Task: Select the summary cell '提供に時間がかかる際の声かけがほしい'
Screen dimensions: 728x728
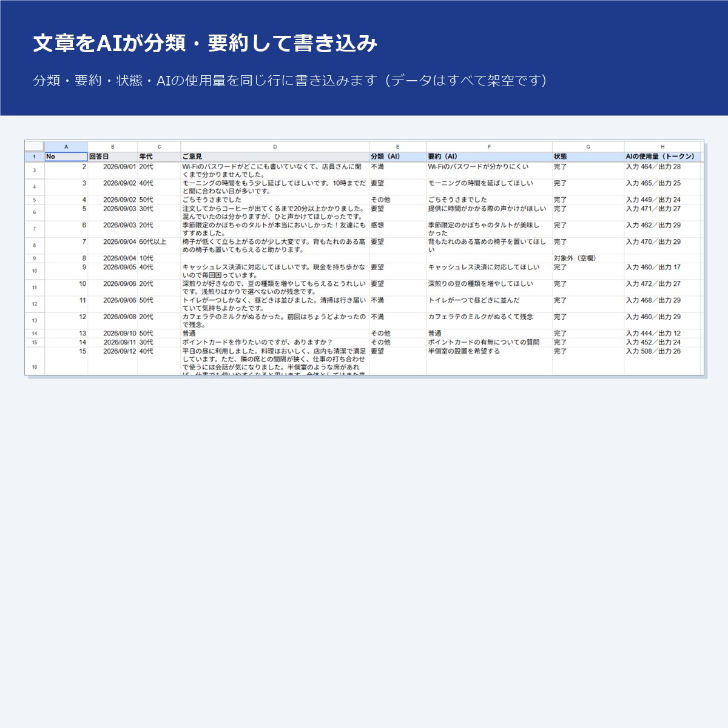Action: coord(489,212)
